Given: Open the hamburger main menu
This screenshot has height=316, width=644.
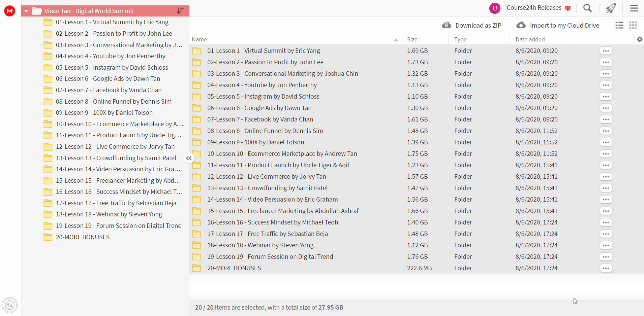Looking at the screenshot, I should [x=634, y=8].
